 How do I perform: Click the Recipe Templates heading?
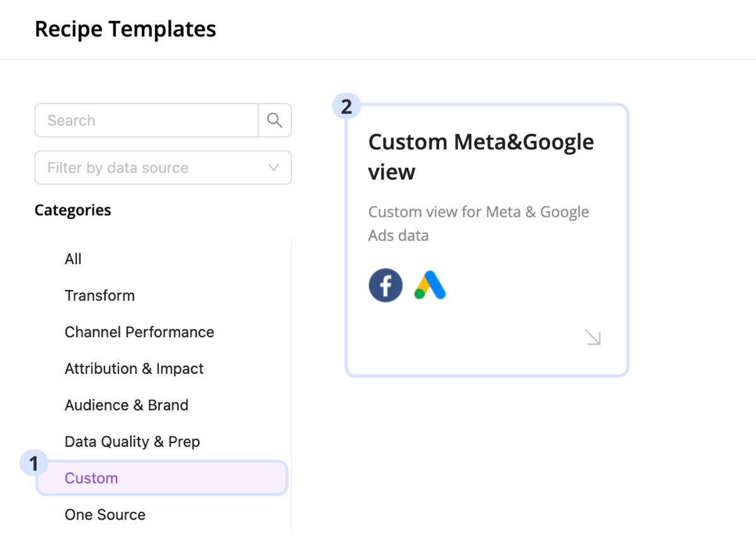[125, 29]
